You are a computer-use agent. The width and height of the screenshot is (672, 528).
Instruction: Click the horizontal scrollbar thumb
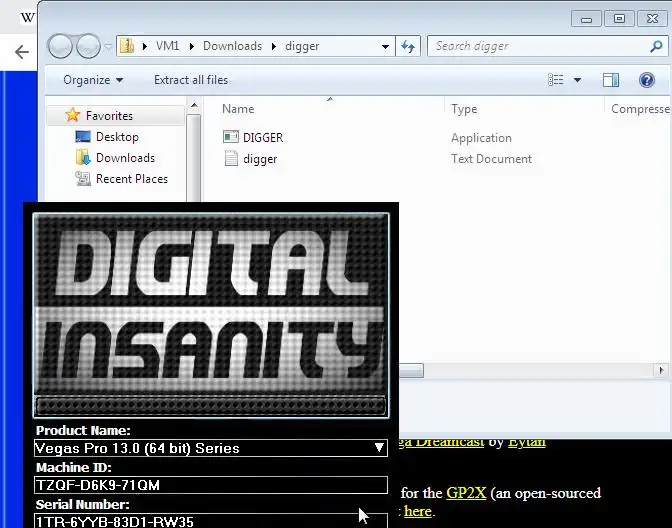(411, 370)
